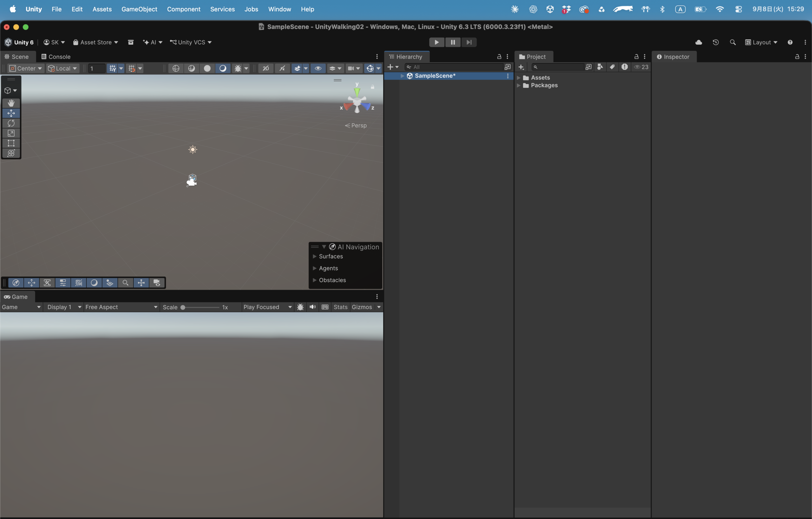The width and height of the screenshot is (812, 519).
Task: Expand the Surfaces section in AI Navigation
Action: (x=315, y=256)
